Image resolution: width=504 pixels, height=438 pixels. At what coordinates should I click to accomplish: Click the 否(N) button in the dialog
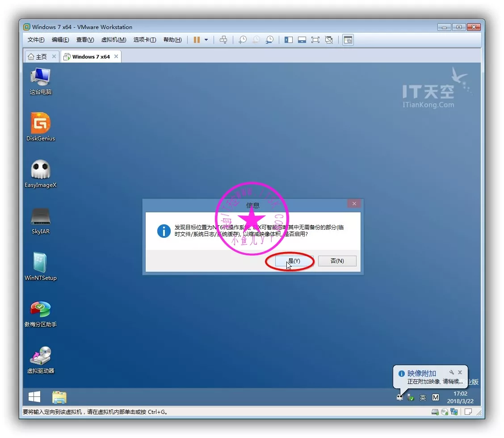click(337, 261)
